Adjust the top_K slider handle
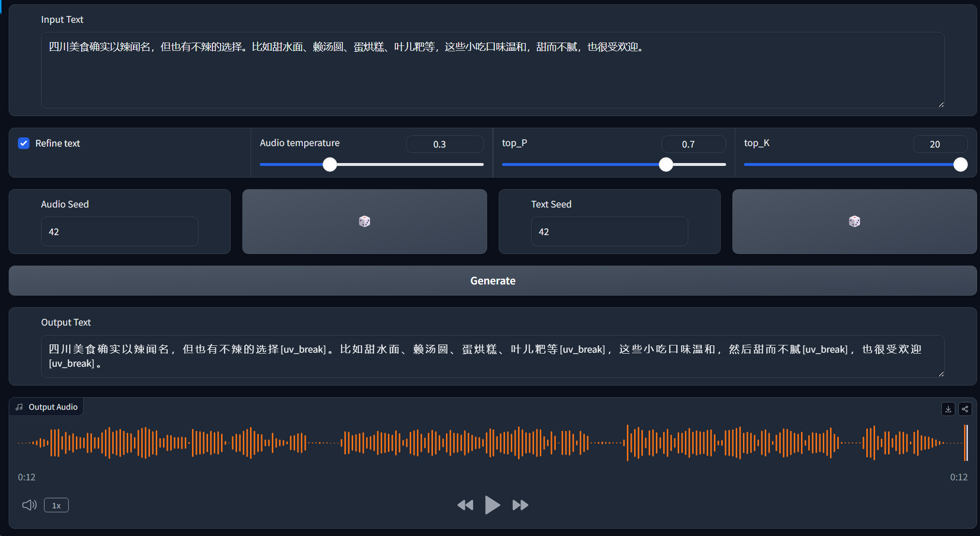This screenshot has width=980, height=536. [x=961, y=164]
